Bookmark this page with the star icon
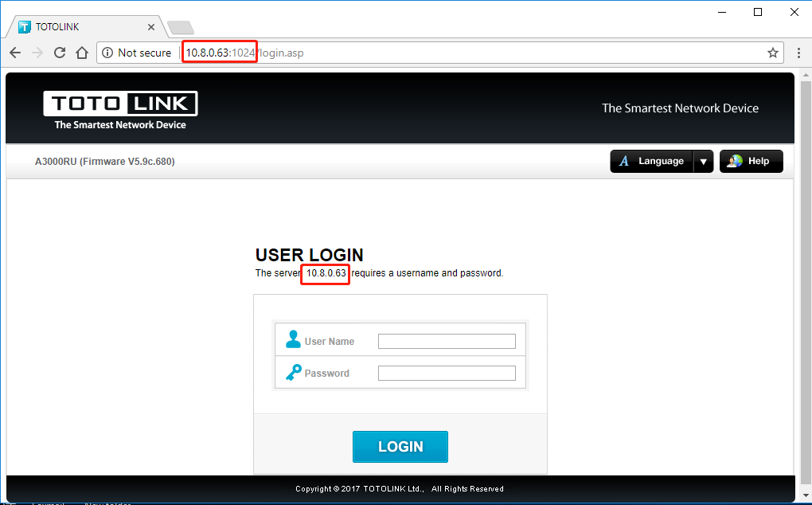This screenshot has width=812, height=505. 773,53
